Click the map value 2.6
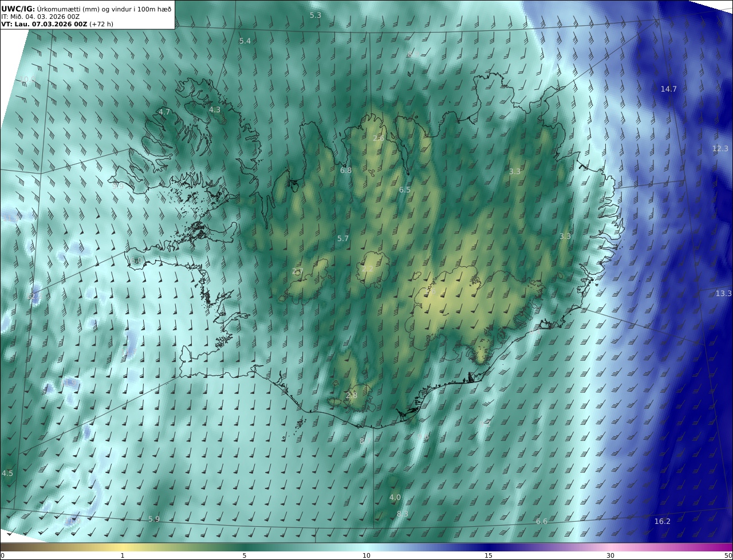This screenshot has height=560, width=733. pyautogui.click(x=378, y=139)
